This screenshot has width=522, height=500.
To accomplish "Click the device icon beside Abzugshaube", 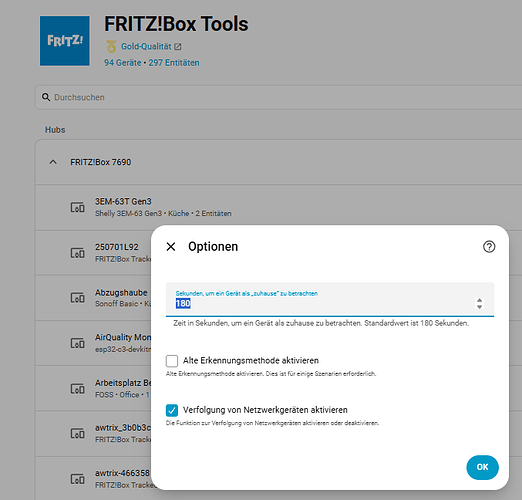I will click(77, 298).
